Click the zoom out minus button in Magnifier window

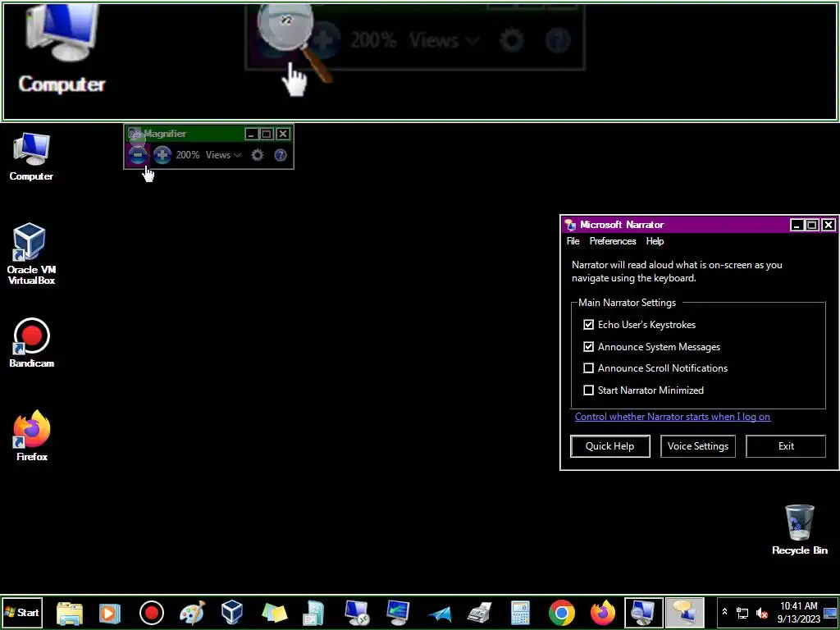tap(138, 155)
